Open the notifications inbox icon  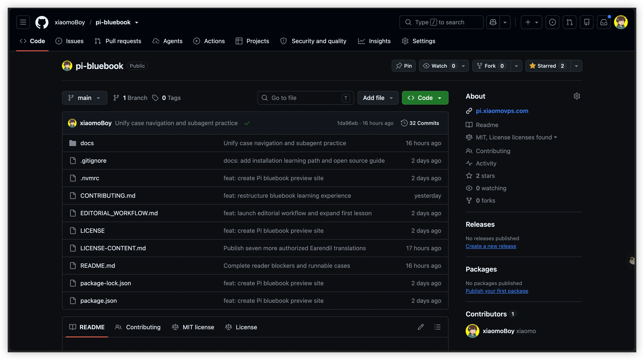click(604, 22)
